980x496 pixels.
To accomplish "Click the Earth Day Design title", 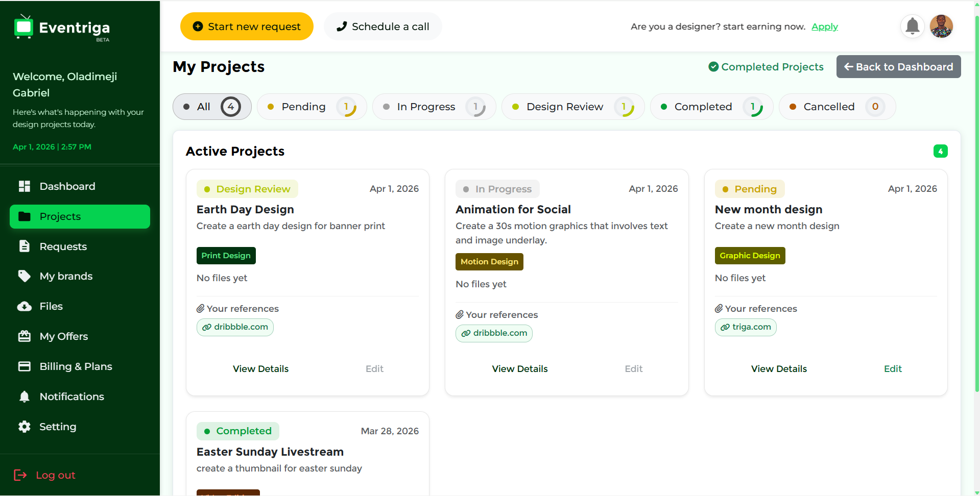I will [245, 210].
